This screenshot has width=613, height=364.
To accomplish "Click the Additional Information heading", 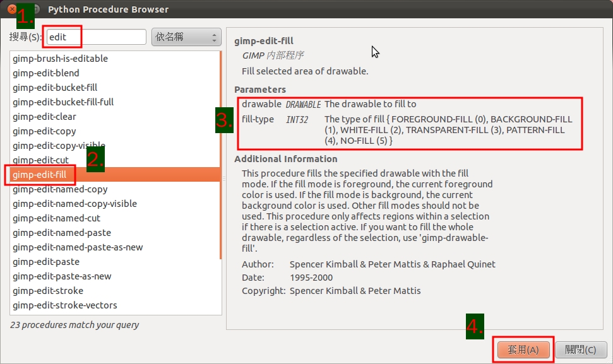I will click(286, 159).
